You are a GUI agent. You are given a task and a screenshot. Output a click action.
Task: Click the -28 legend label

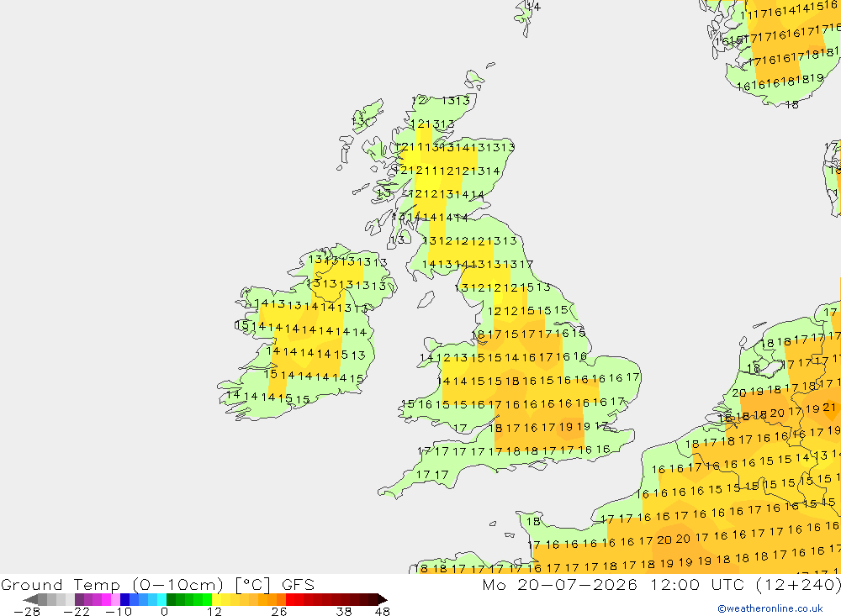click(27, 611)
